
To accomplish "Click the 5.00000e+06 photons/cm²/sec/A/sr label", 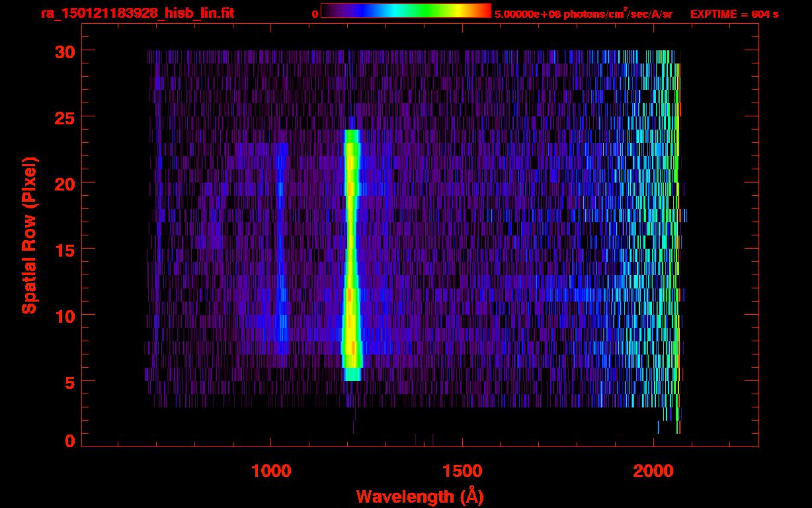I will coord(583,14).
